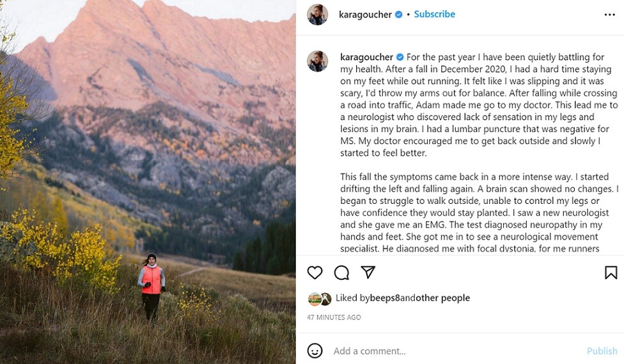Click header profile avatar of karagoucher

(317, 15)
